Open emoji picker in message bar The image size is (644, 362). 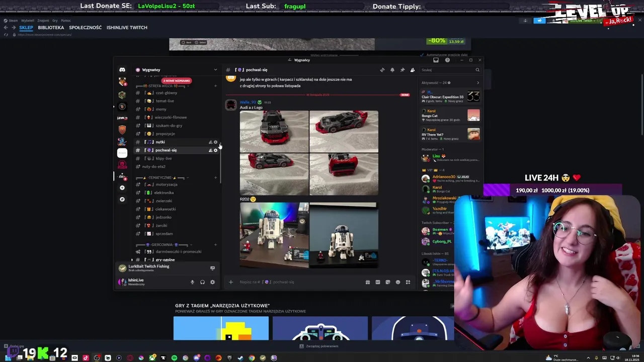398,282
